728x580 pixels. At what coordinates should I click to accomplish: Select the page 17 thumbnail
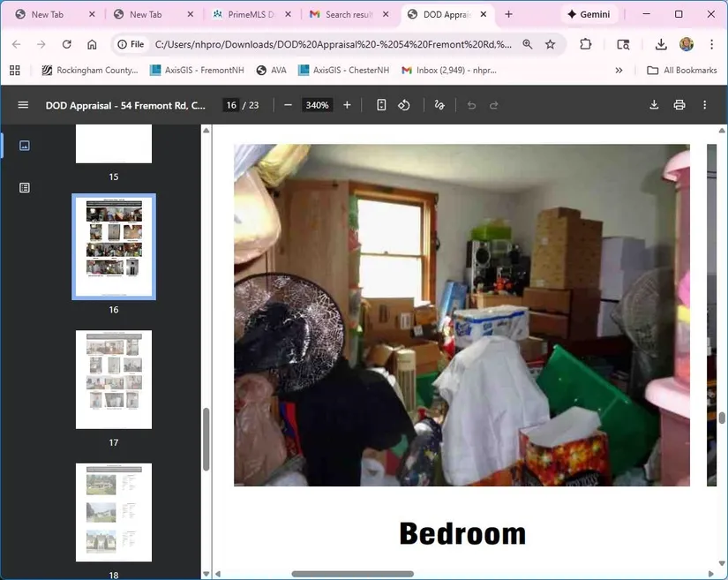(x=114, y=380)
